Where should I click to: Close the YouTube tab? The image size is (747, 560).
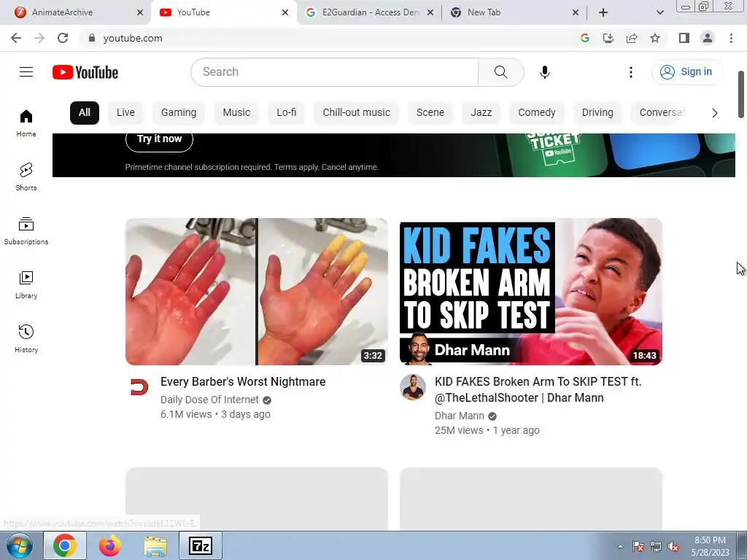285,12
